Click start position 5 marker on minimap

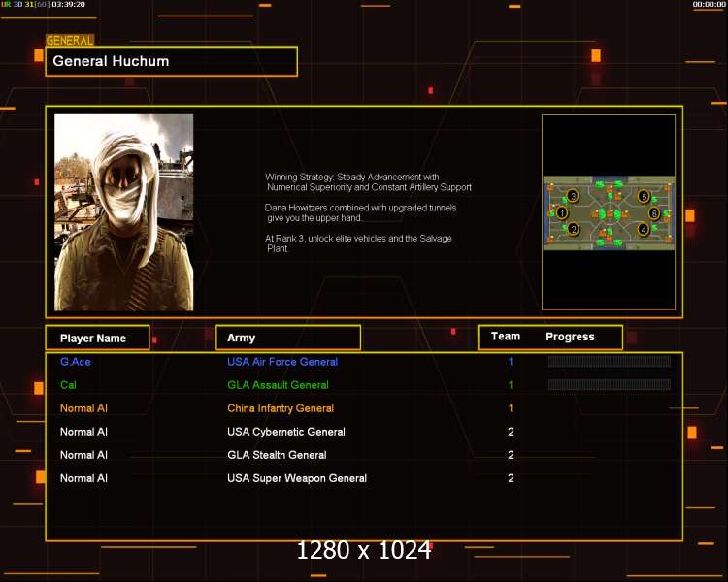click(x=644, y=196)
